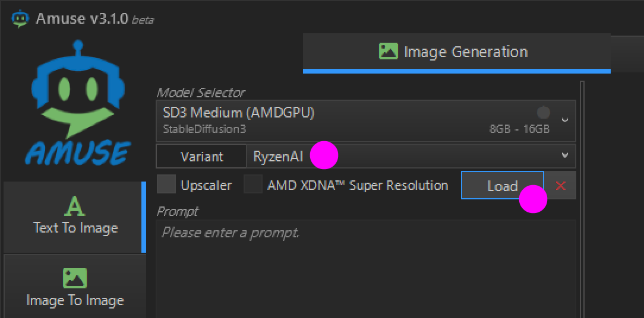Click the blue AMUSE wordmark under the robot
Viewport: 644px width, 318px height.
point(77,152)
